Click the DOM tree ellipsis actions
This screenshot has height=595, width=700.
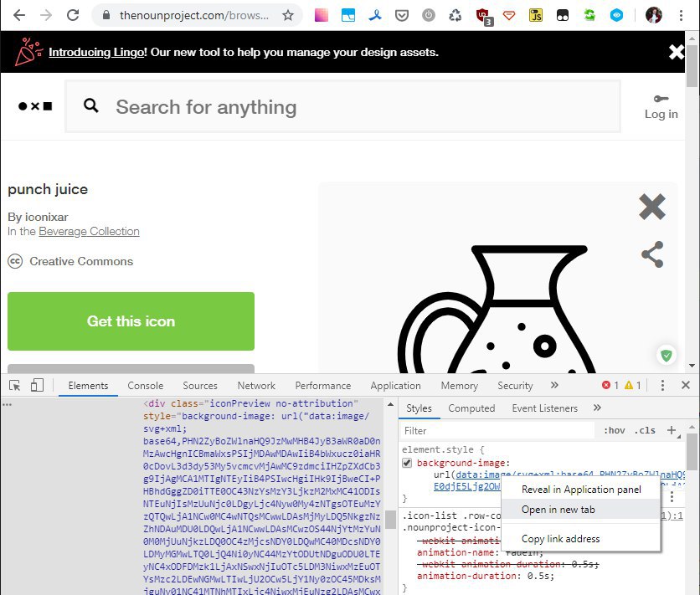click(8, 404)
